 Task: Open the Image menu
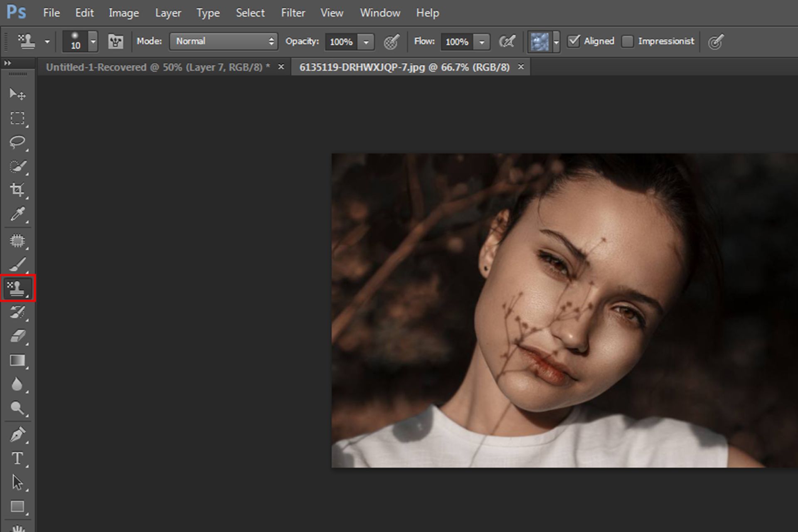124,13
